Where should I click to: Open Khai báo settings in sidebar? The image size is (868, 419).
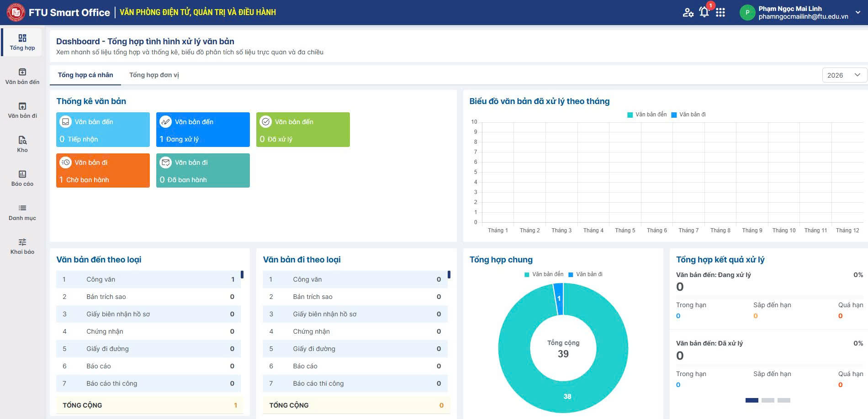[22, 246]
